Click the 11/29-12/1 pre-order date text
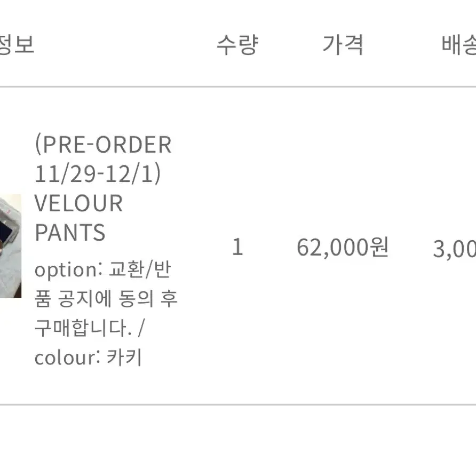Viewport: 476px width, 476px height. coord(98,173)
